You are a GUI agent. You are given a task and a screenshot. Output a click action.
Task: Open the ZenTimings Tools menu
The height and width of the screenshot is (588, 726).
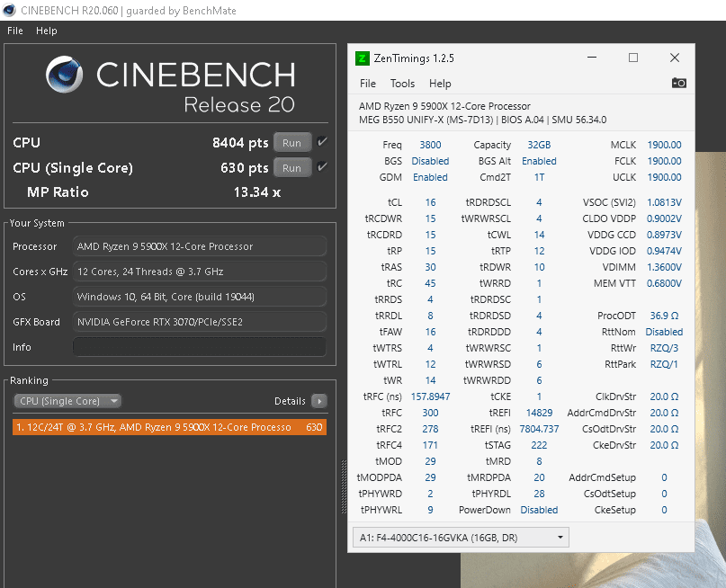click(402, 84)
